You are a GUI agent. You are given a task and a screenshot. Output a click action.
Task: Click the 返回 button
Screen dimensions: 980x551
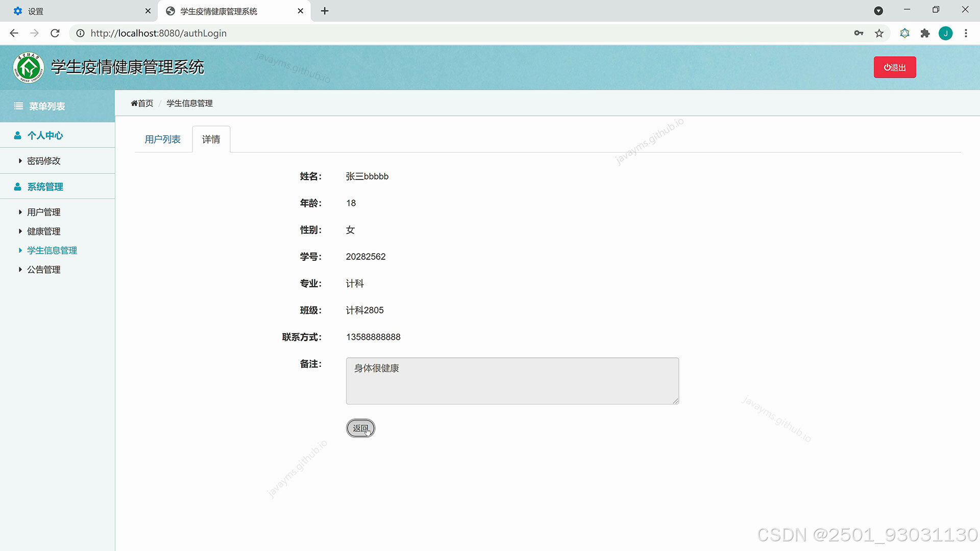tap(360, 428)
